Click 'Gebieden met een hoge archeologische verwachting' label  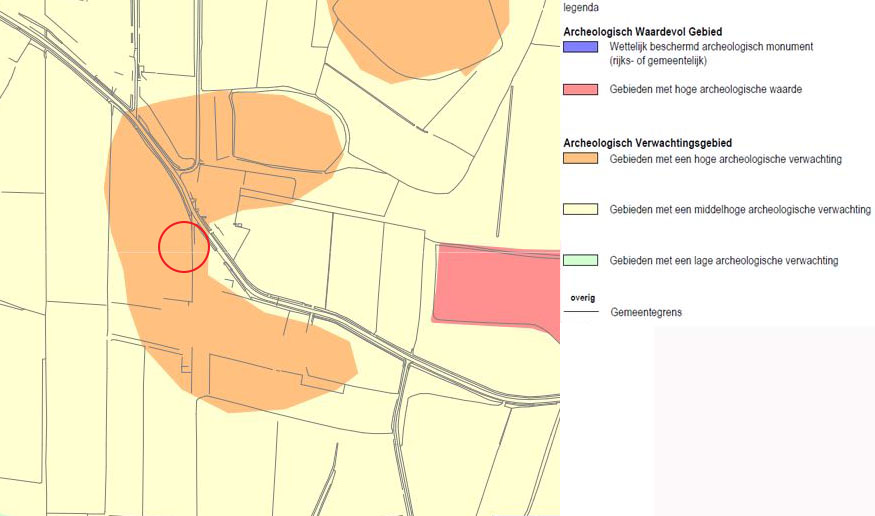pyautogui.click(x=725, y=159)
